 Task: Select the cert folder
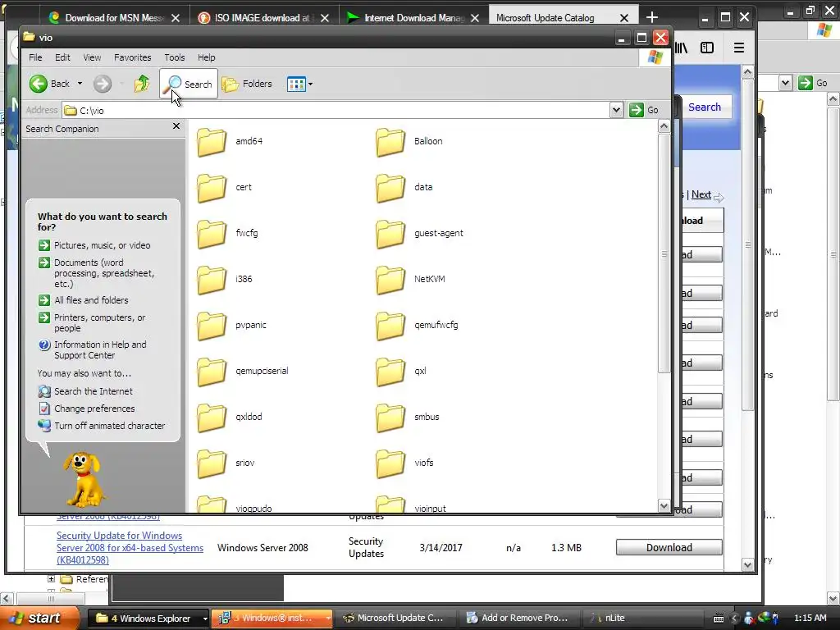pos(225,188)
